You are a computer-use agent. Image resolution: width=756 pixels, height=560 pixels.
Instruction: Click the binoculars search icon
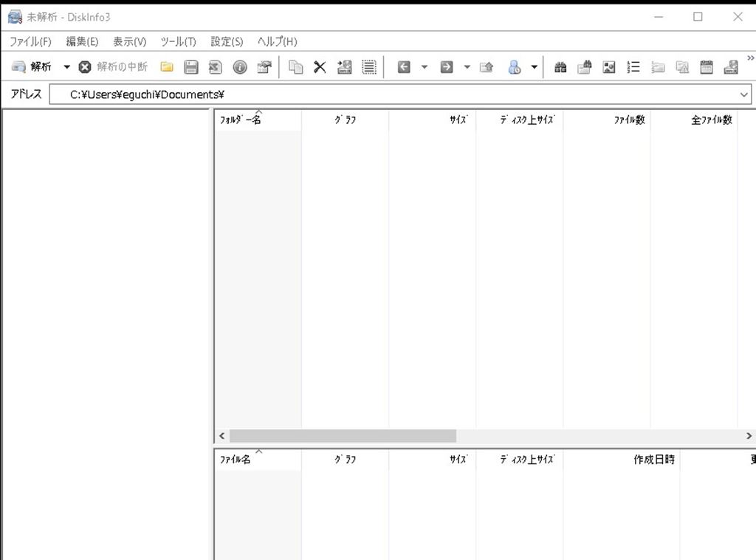[560, 67]
